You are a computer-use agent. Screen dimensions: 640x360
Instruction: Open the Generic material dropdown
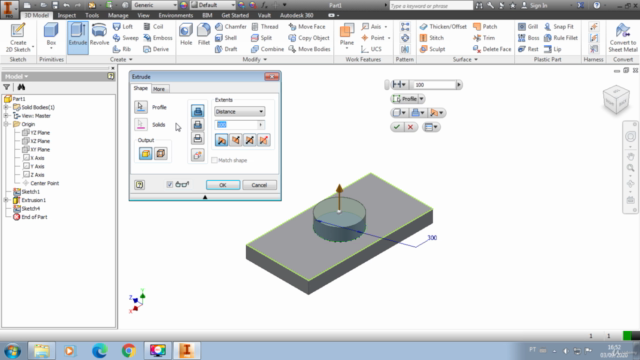coord(154,5)
